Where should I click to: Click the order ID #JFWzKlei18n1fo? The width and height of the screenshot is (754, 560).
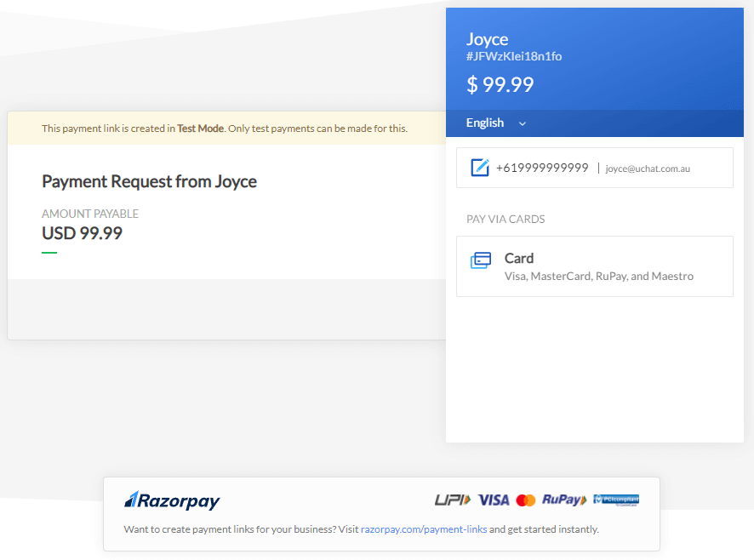point(513,57)
